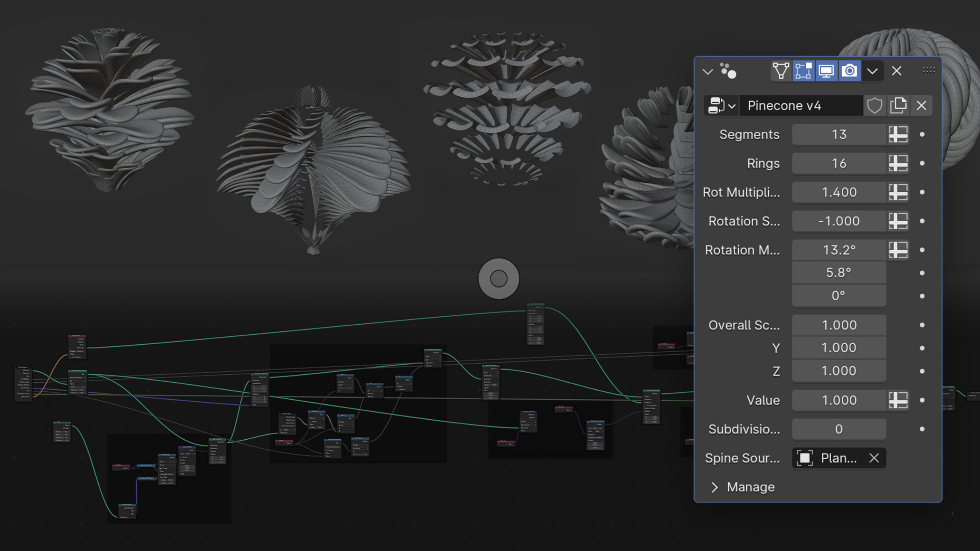Toggle modifier On Cage vertex icon
The width and height of the screenshot is (980, 551).
point(781,71)
